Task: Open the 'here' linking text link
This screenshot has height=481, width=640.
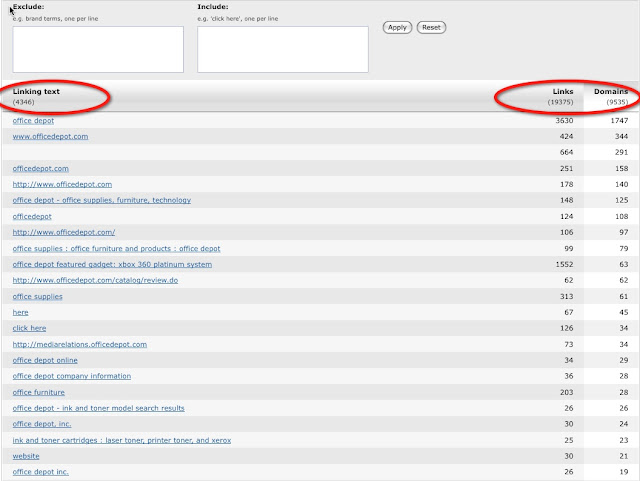Action: 20,312
